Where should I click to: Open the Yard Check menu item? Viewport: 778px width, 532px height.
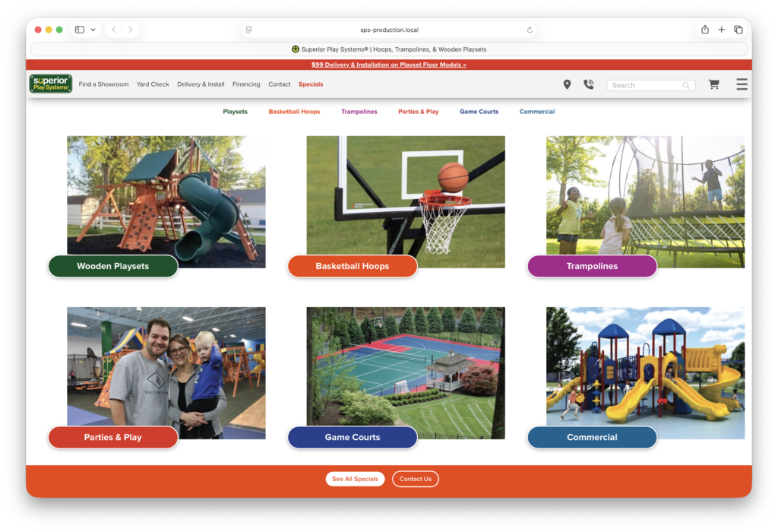pos(153,84)
